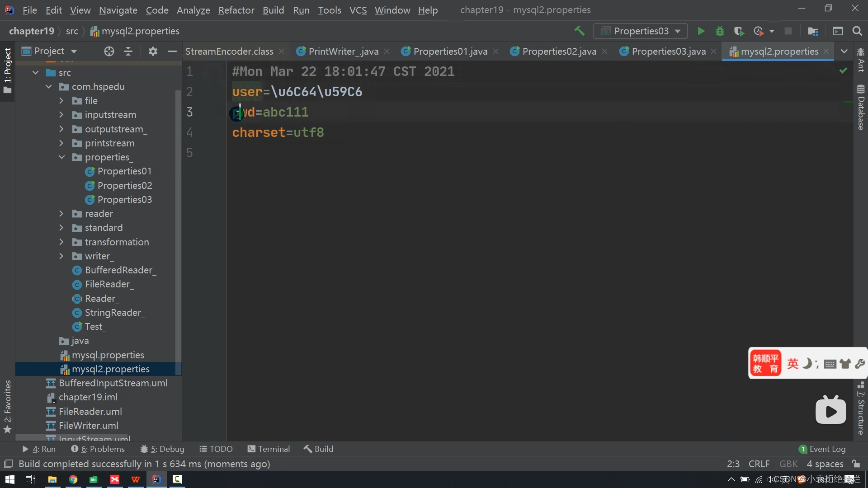Image resolution: width=868 pixels, height=488 pixels.
Task: Toggle the Database side tool window
Action: [x=861, y=108]
